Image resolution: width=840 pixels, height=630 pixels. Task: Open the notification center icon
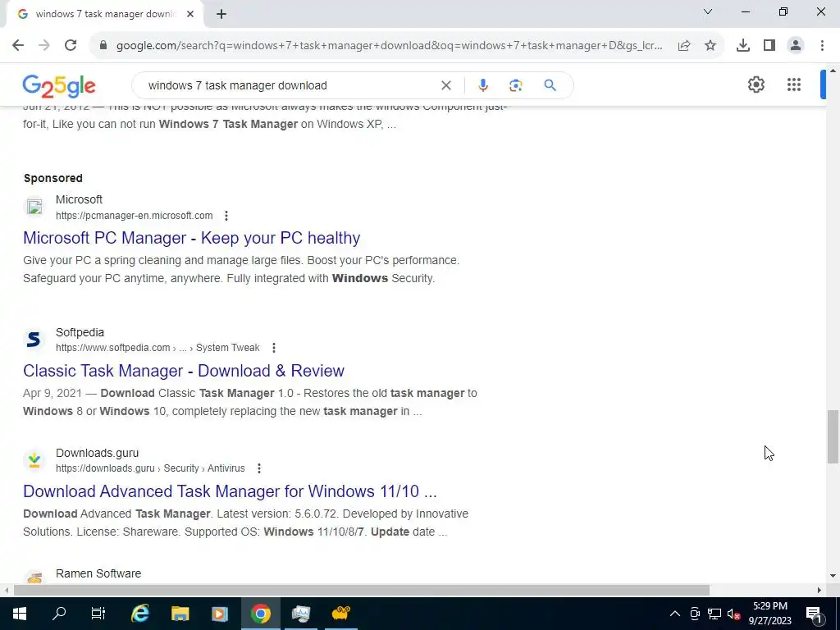click(x=814, y=614)
